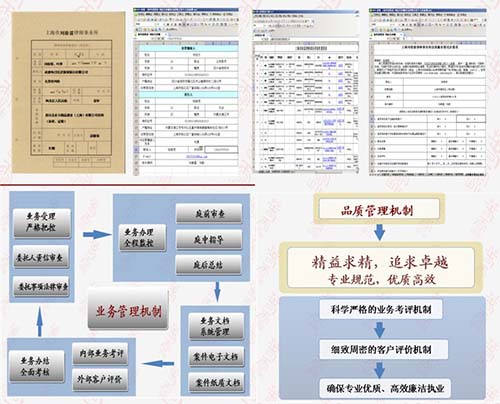Click the down arrow below 庭后总结
The image size is (500, 404).
(217, 291)
